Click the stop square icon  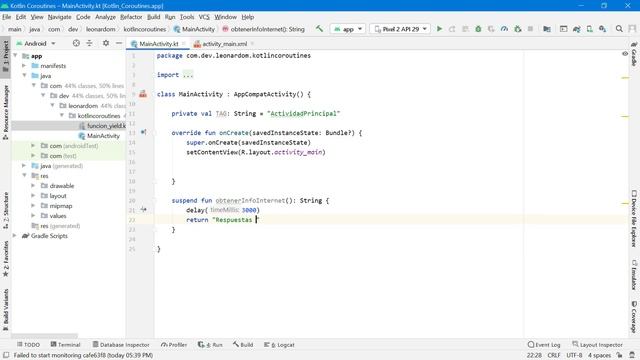pos(530,29)
